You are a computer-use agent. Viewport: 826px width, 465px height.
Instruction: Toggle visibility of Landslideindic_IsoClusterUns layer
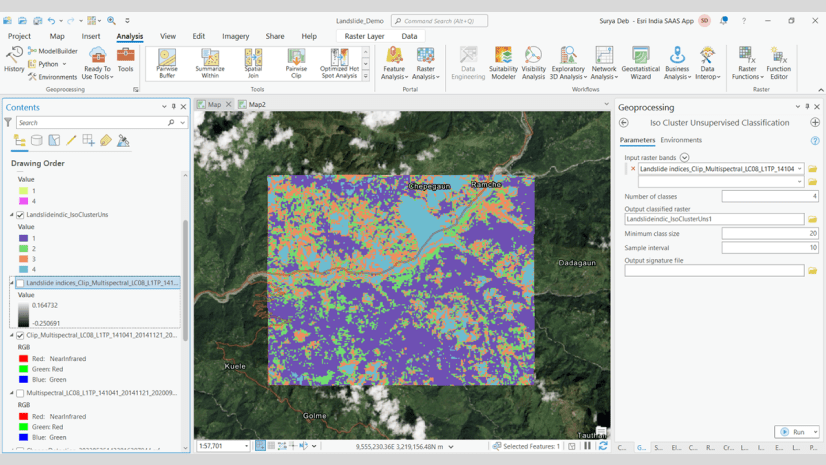pyautogui.click(x=20, y=215)
